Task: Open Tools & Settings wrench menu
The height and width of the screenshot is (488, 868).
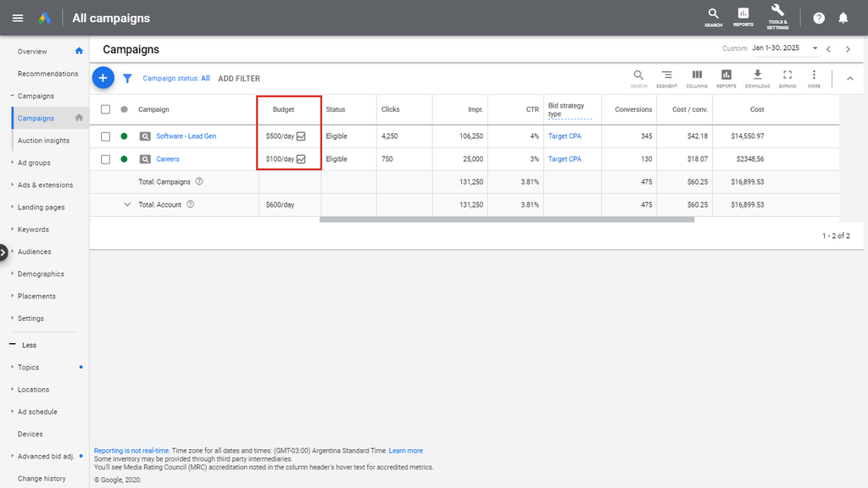Action: tap(776, 16)
